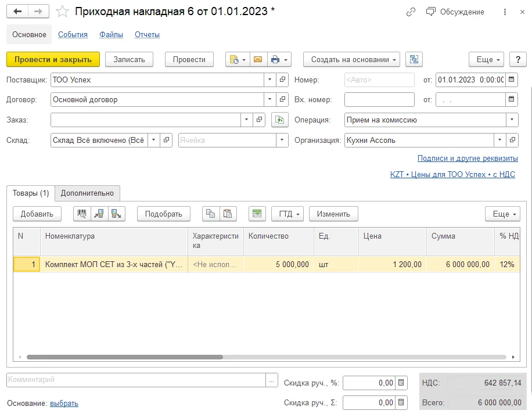Screen dimensions: 532x414
Task: Copy rows icon in goods toolbar
Action: tap(211, 214)
